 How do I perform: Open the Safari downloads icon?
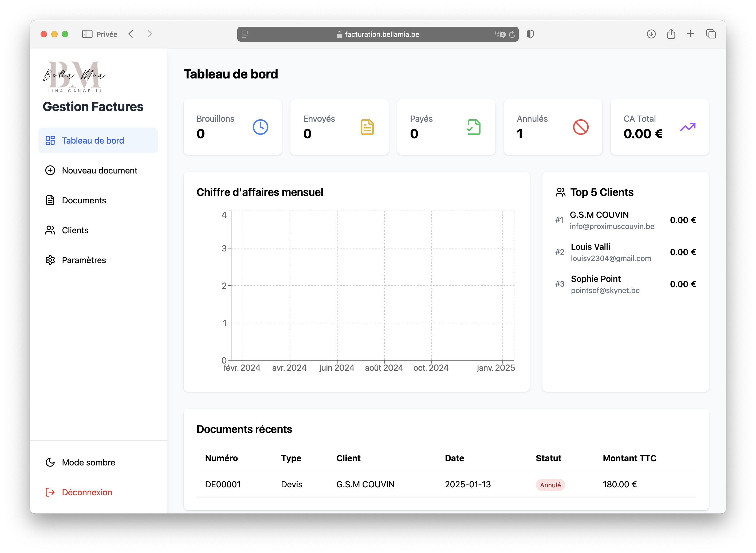coord(651,34)
